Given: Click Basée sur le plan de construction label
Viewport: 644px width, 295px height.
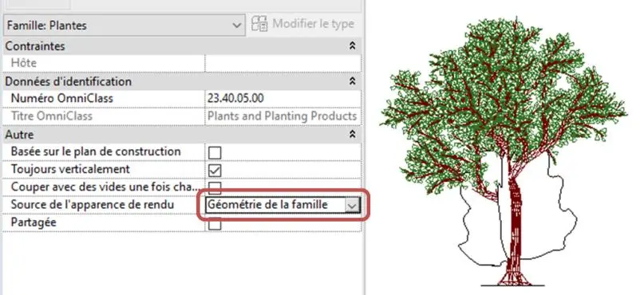Looking at the screenshot, I should pyautogui.click(x=96, y=151).
